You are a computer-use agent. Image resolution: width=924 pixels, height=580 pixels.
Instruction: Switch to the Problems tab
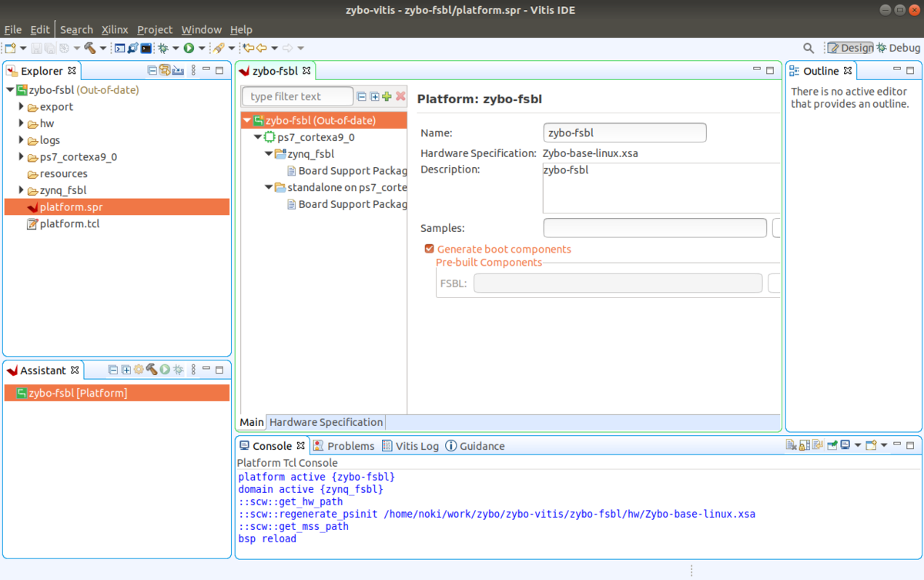point(344,446)
